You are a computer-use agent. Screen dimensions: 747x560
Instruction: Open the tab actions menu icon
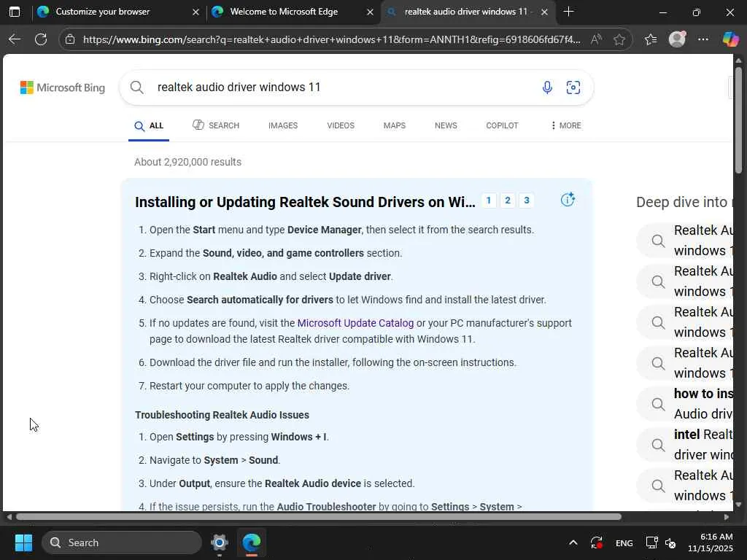click(x=15, y=12)
